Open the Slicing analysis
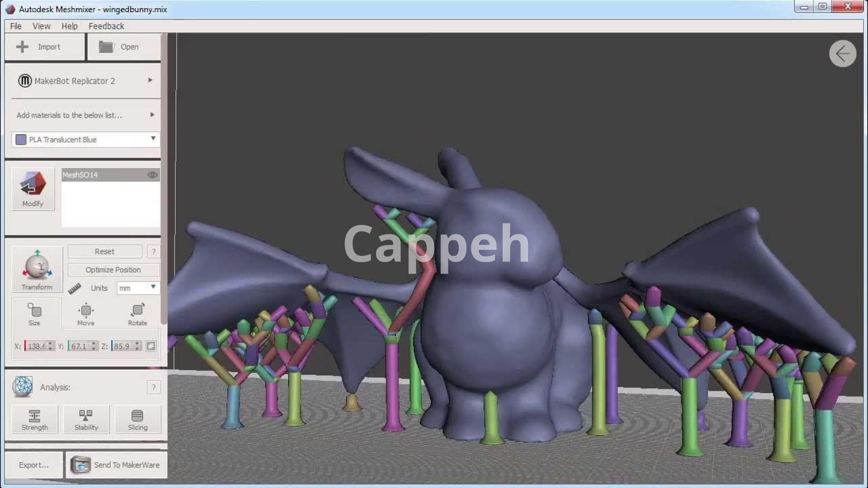This screenshot has width=868, height=488. tap(137, 419)
